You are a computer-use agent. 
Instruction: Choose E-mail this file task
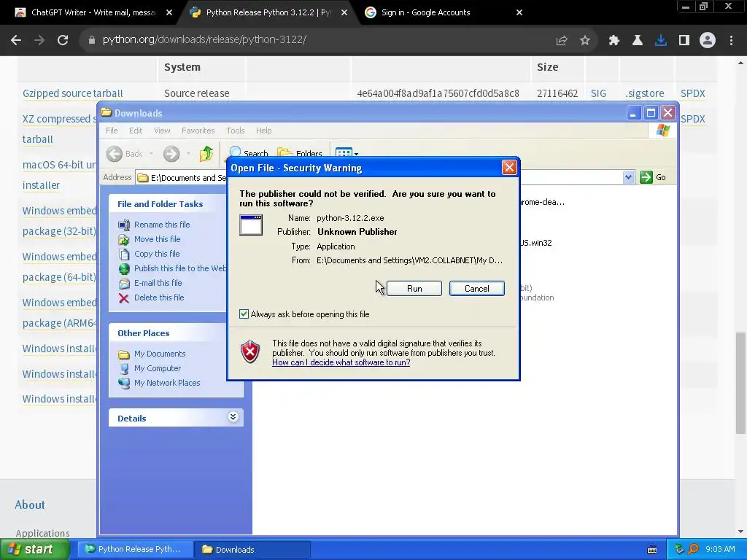point(158,283)
